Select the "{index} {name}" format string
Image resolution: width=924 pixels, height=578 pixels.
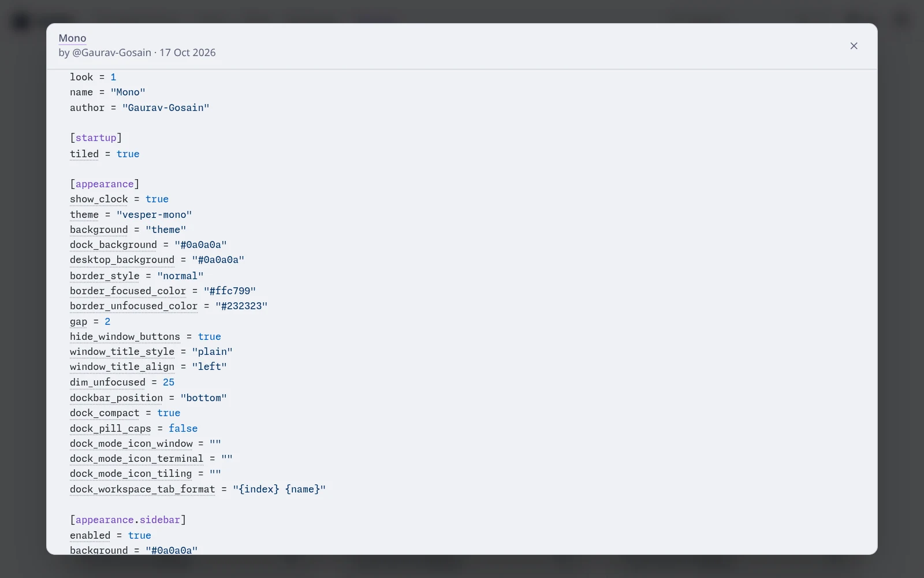[x=280, y=489]
